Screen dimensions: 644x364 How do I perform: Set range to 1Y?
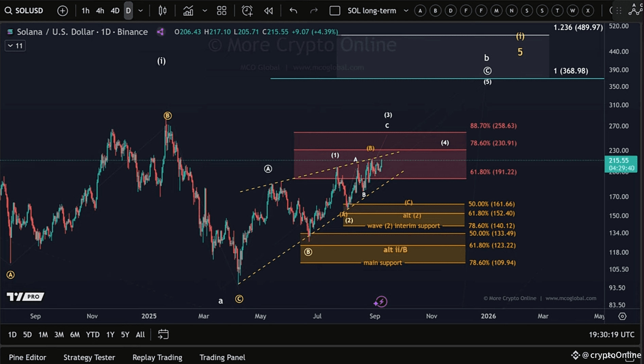pyautogui.click(x=110, y=335)
